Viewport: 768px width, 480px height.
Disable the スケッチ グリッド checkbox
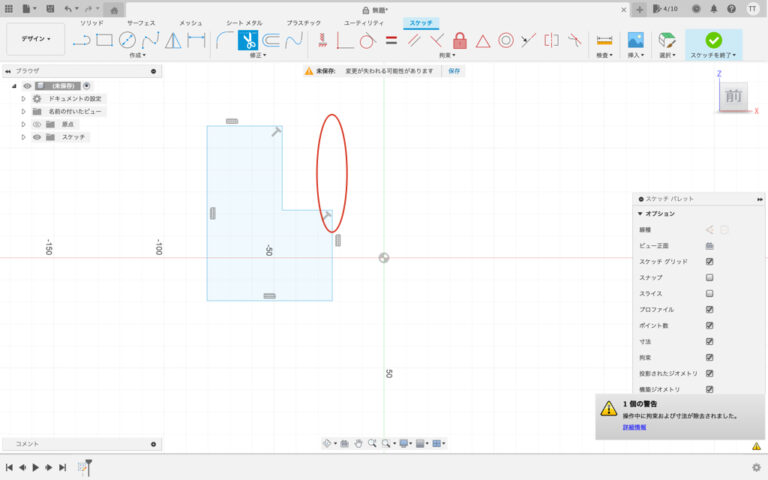709,261
